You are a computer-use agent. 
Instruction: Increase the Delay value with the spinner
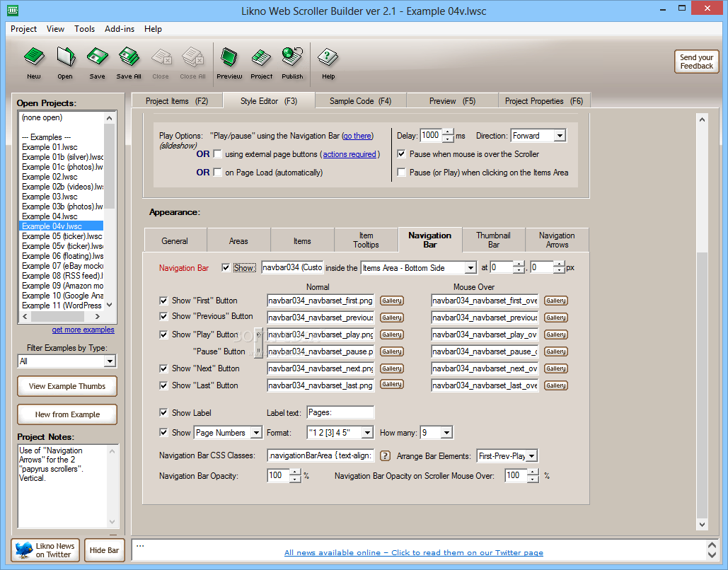(x=448, y=132)
